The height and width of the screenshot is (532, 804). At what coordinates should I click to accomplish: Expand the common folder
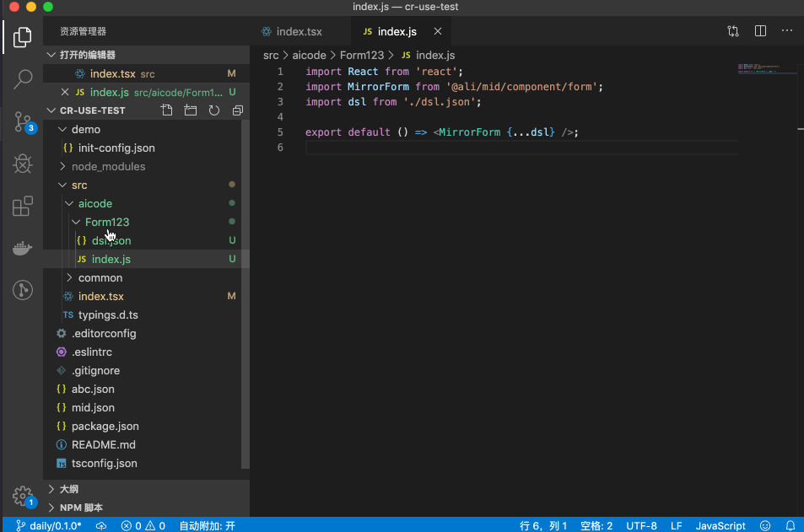(100, 277)
